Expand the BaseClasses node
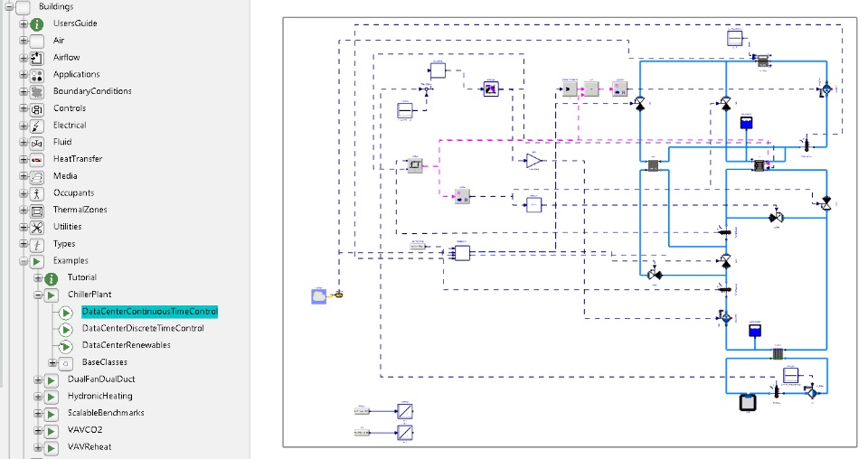This screenshot has height=459, width=868. [52, 363]
